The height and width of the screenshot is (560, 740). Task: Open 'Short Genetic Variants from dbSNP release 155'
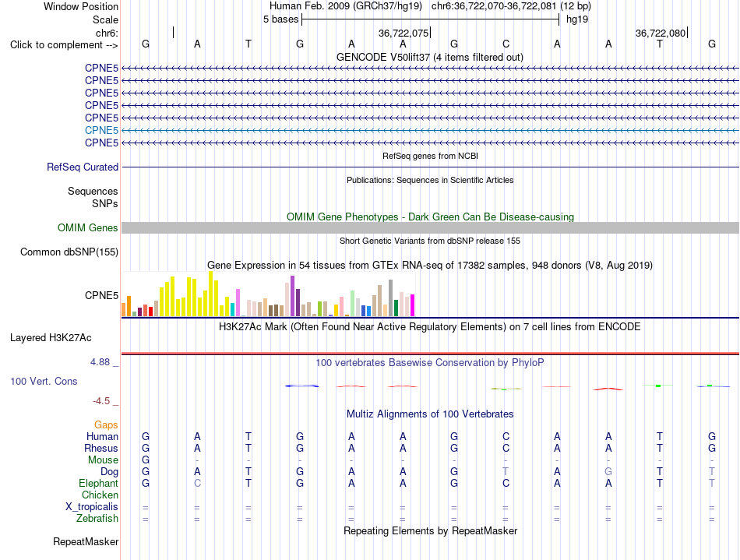[x=430, y=241]
